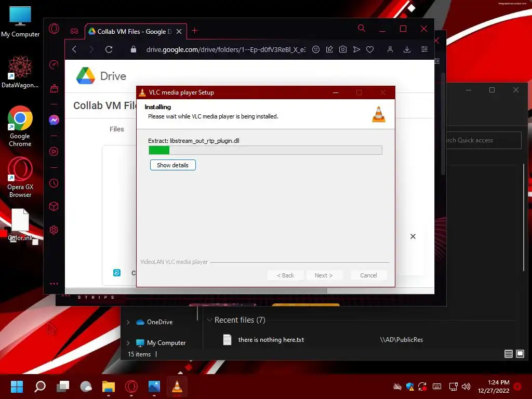
Task: Click the VLC installation progress bar
Action: tap(265, 150)
